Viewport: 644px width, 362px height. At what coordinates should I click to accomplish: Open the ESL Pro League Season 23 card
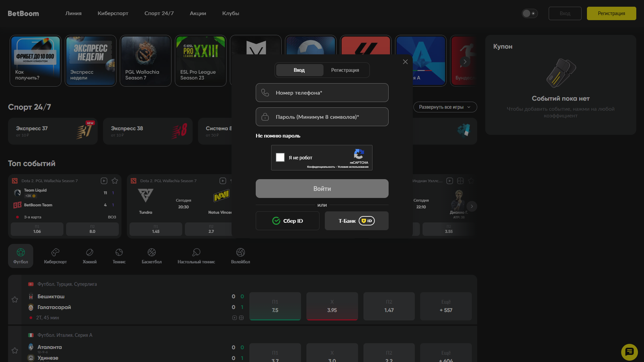pyautogui.click(x=201, y=61)
